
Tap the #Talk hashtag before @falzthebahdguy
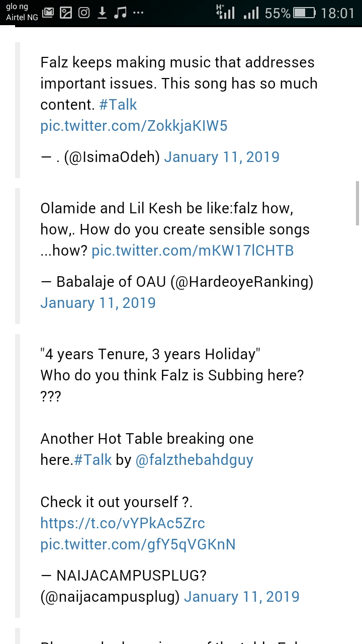coord(93,460)
